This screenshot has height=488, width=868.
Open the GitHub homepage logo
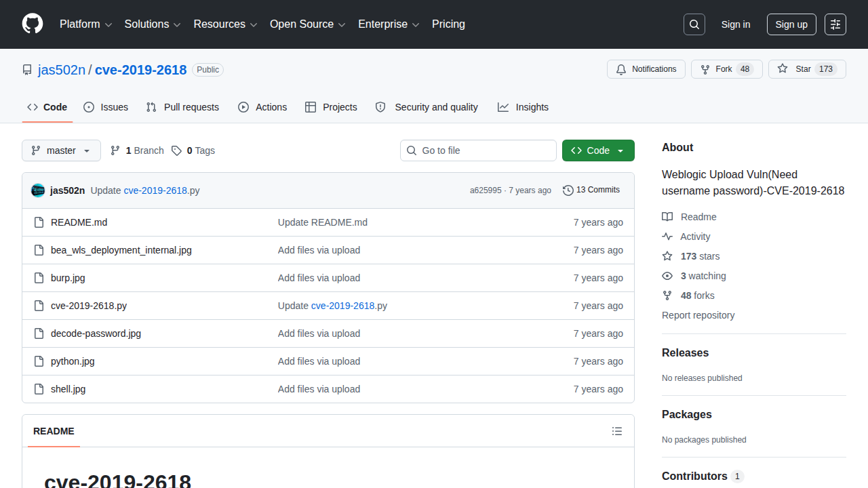(x=33, y=24)
